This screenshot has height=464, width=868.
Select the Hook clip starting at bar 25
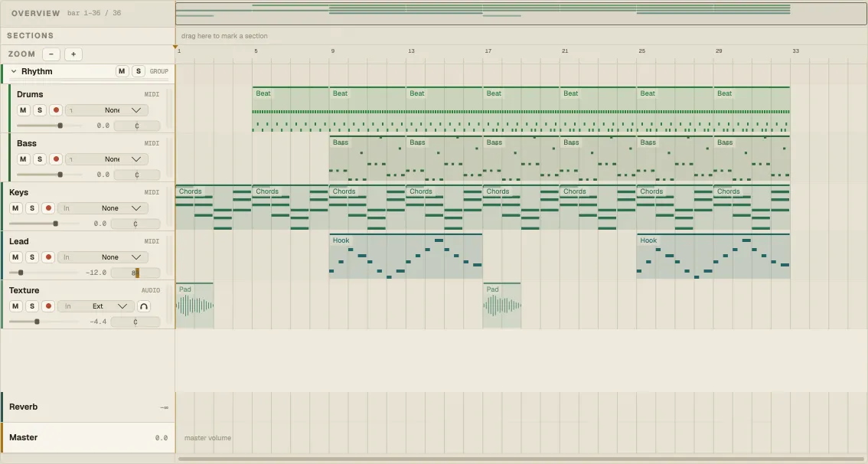pyautogui.click(x=713, y=257)
